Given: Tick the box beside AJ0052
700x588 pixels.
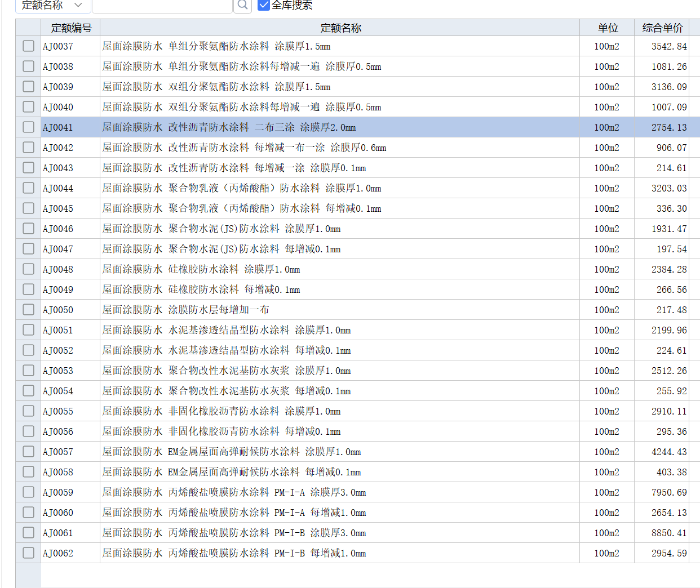Looking at the screenshot, I should 28,350.
